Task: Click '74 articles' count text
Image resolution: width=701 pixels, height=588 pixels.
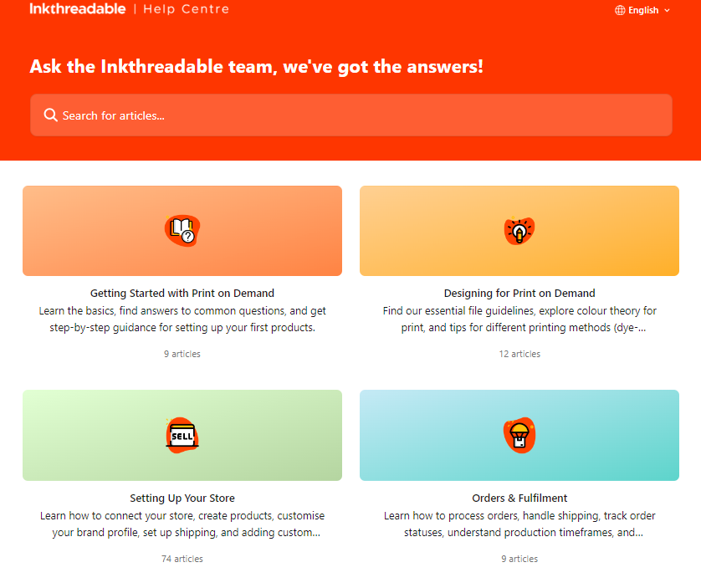Action: [182, 559]
